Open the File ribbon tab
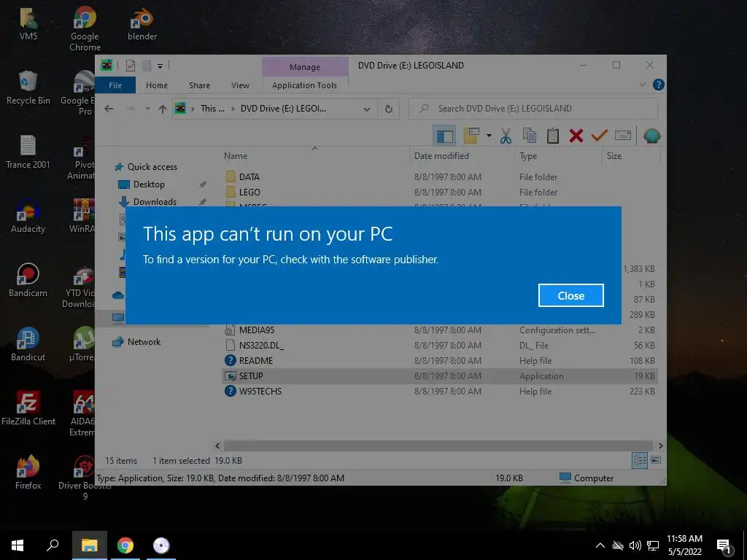This screenshot has width=747, height=560. 115,85
